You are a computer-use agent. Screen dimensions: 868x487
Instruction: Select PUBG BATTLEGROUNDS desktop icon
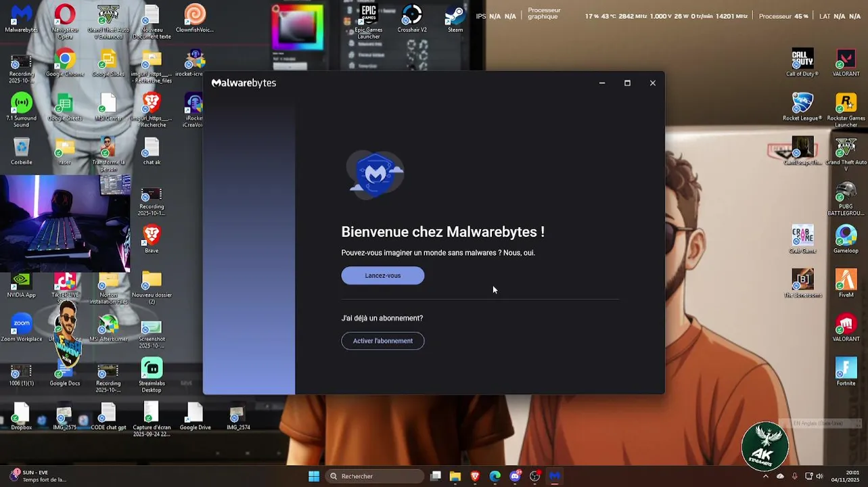[x=846, y=198]
